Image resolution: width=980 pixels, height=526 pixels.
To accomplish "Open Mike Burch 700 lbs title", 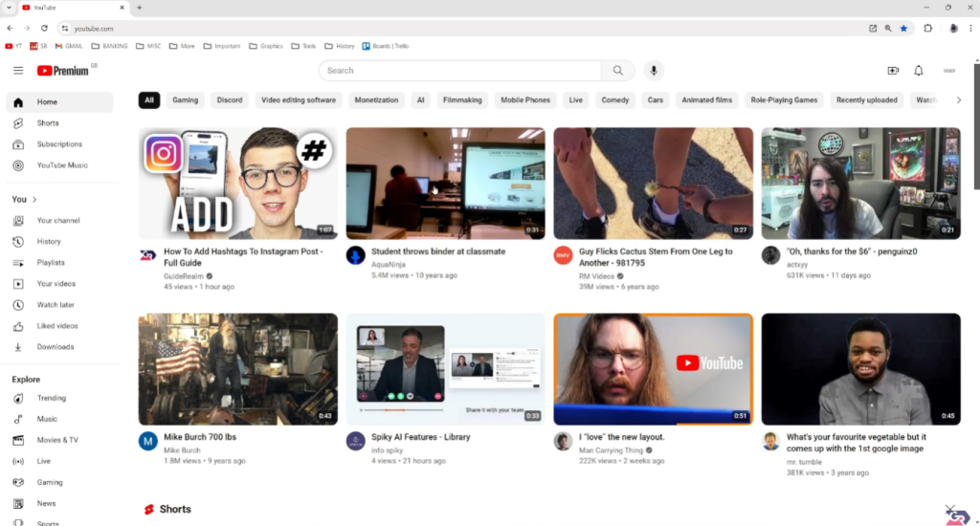I will point(200,437).
